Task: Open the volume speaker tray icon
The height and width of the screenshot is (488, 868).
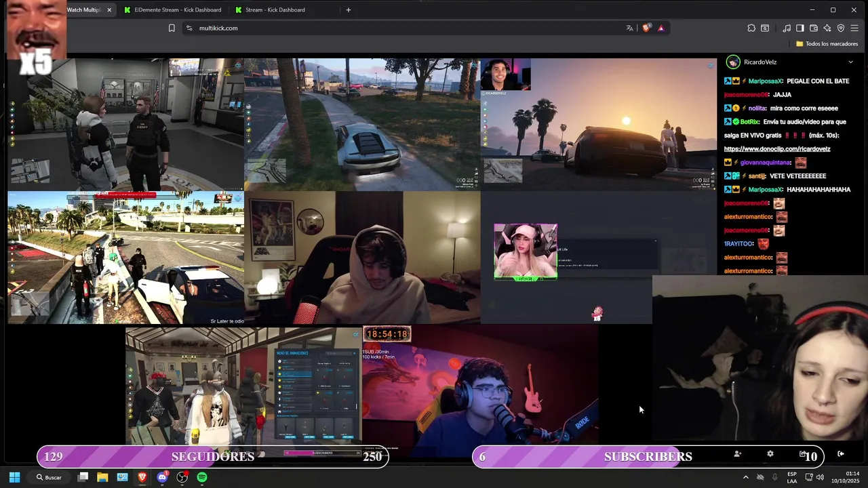Action: click(820, 477)
